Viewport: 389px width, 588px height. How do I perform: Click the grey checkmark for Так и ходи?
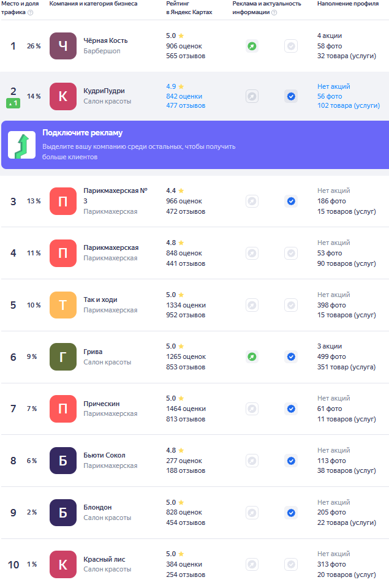[x=291, y=305]
